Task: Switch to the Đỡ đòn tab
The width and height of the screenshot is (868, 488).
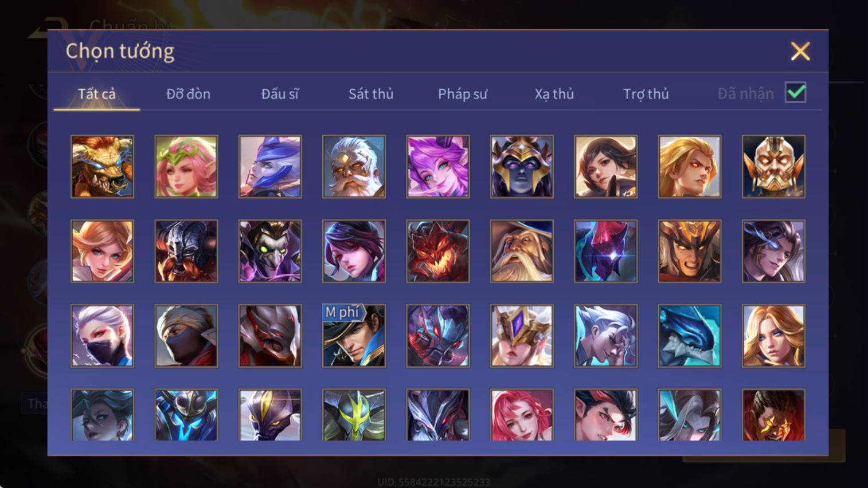Action: point(188,94)
